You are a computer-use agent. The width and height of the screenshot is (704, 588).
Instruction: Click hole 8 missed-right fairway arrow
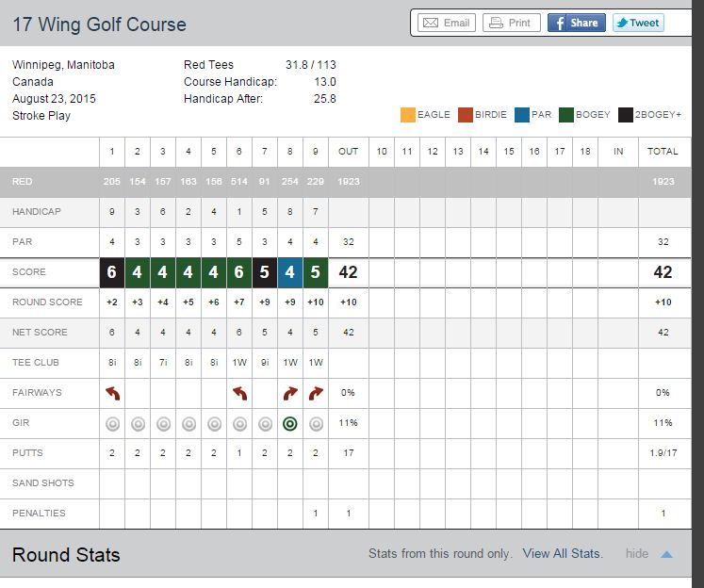point(290,393)
